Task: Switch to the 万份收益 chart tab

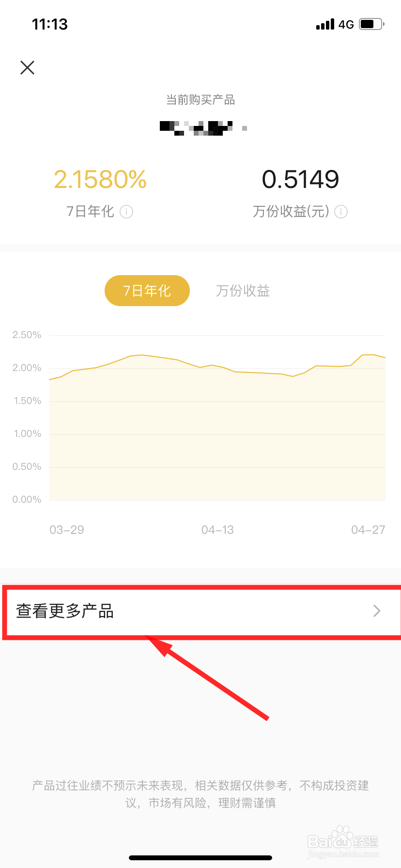Action: [243, 291]
